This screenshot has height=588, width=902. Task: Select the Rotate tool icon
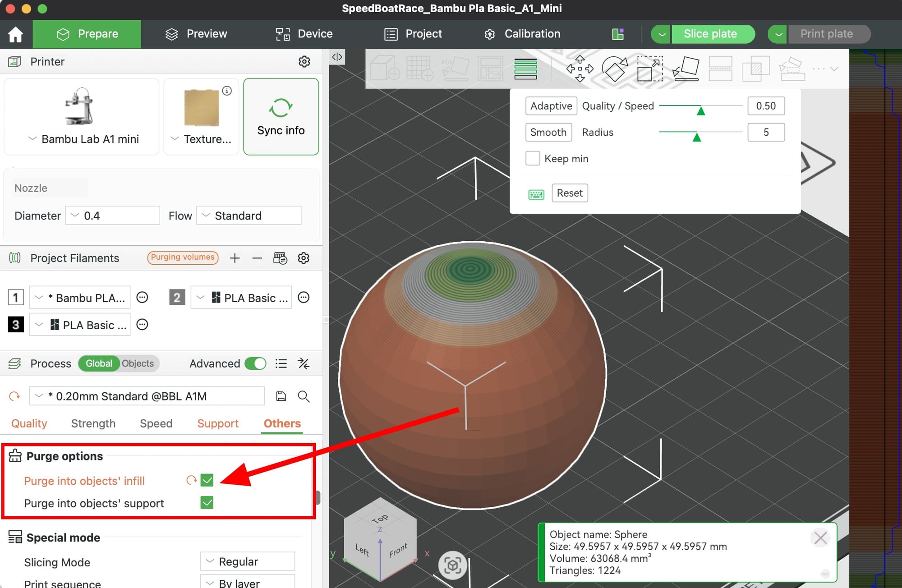614,69
